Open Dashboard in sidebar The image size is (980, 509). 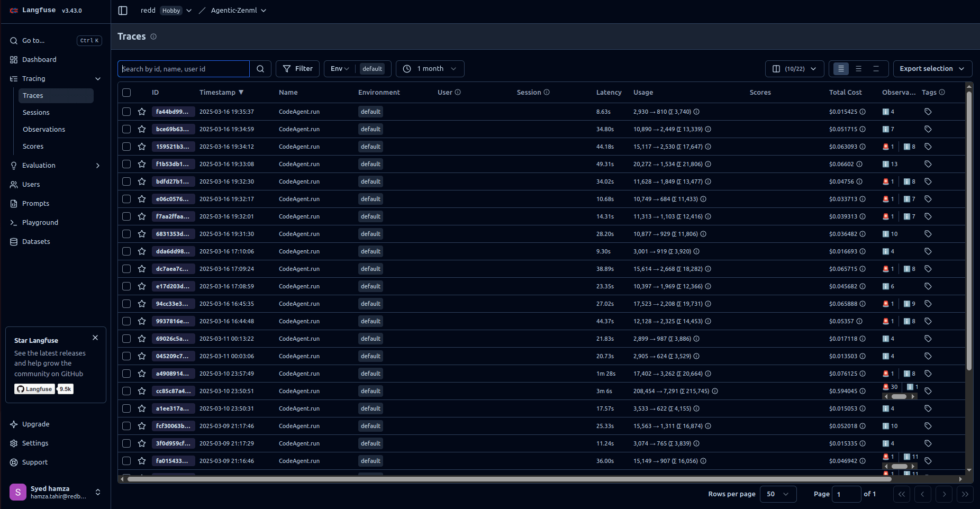click(x=39, y=60)
